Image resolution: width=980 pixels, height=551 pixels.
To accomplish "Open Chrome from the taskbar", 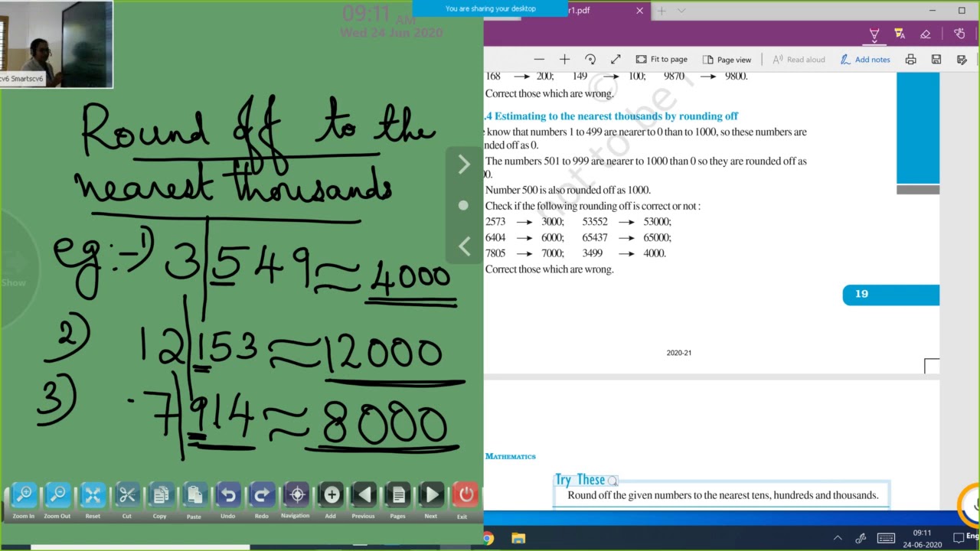I will coord(488,538).
